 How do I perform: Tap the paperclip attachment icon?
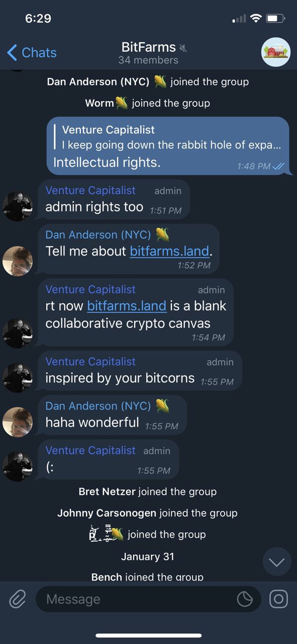coord(18,599)
